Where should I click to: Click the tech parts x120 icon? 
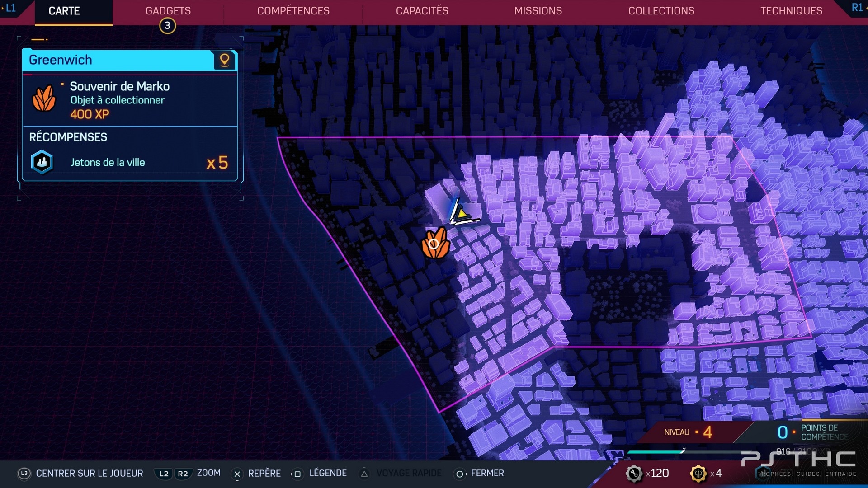coord(634,474)
